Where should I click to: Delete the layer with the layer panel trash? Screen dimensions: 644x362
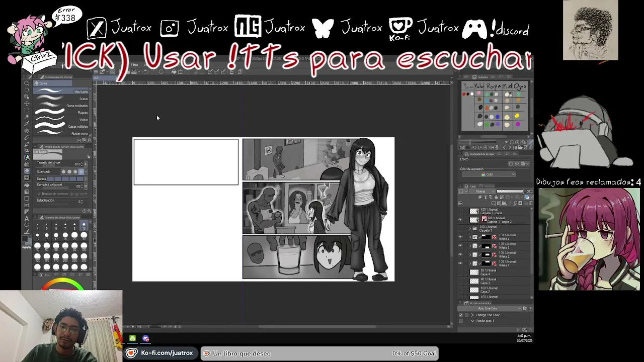[x=530, y=203]
